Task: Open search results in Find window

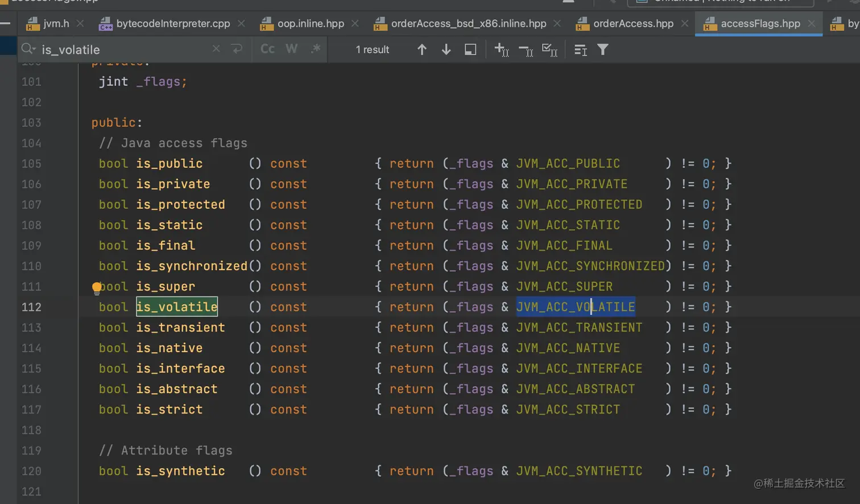Action: [580, 50]
